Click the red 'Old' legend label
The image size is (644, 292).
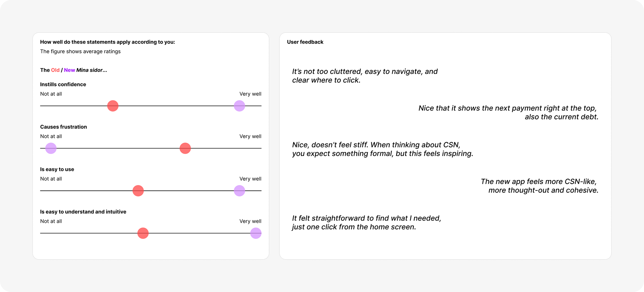click(x=55, y=70)
